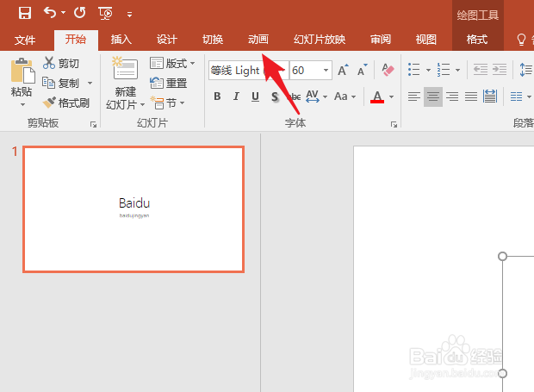This screenshot has height=392, width=534.
Task: Click the Tell Me lightbulb icon
Action: pyautogui.click(x=521, y=40)
